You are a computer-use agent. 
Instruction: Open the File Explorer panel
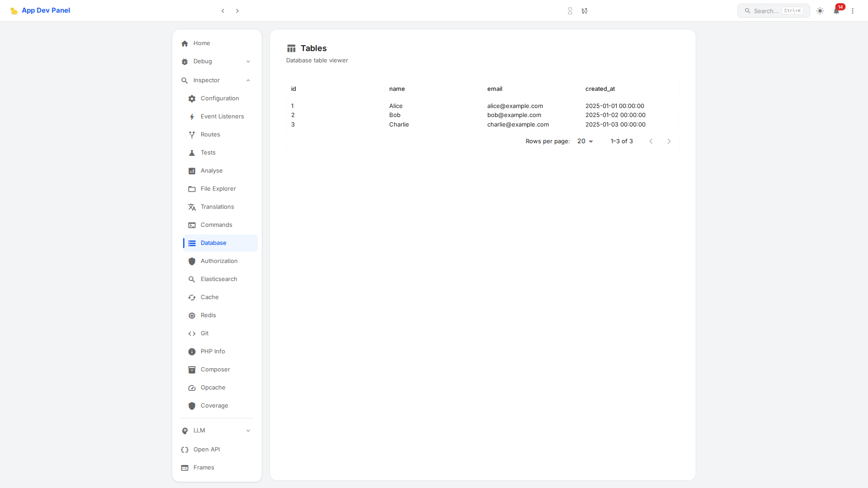tap(218, 188)
